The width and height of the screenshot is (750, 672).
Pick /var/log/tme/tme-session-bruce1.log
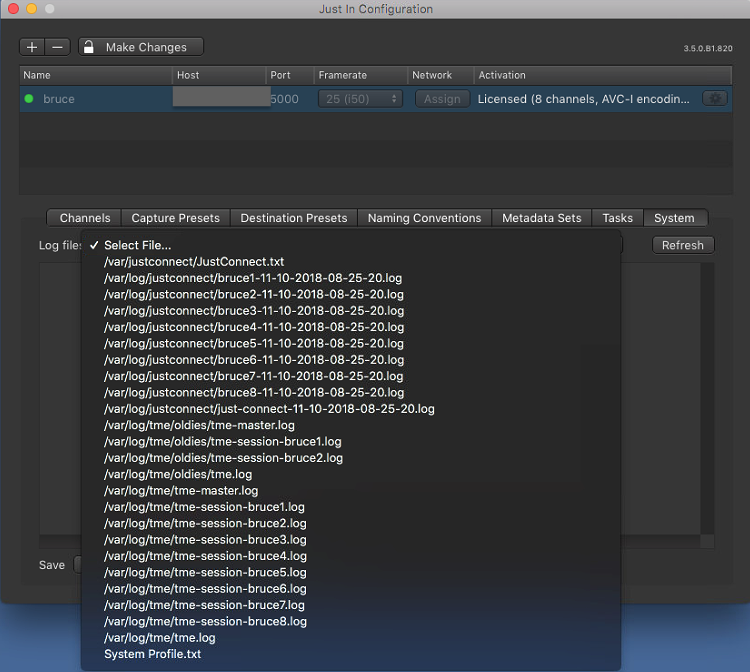[x=351, y=507]
